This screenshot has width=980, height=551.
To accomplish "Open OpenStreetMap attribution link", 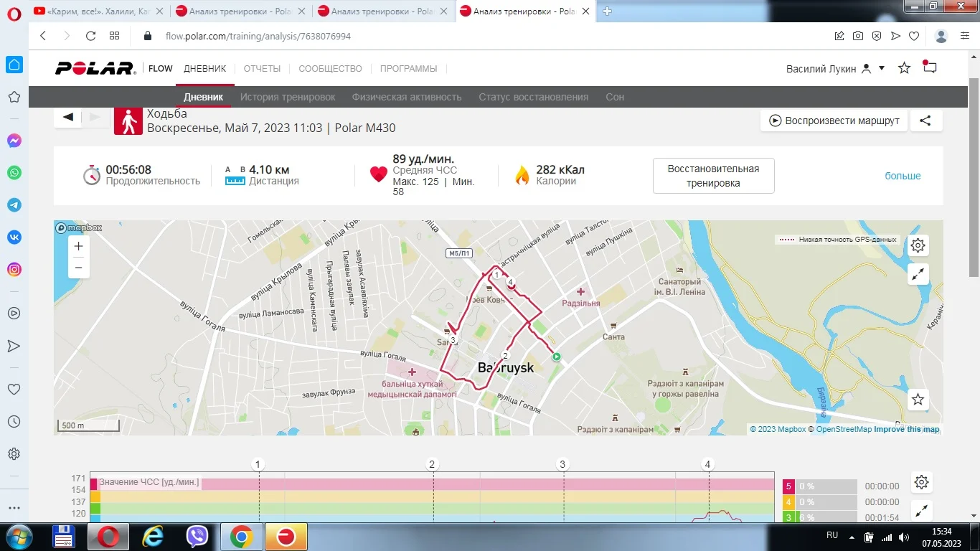I will [x=844, y=429].
